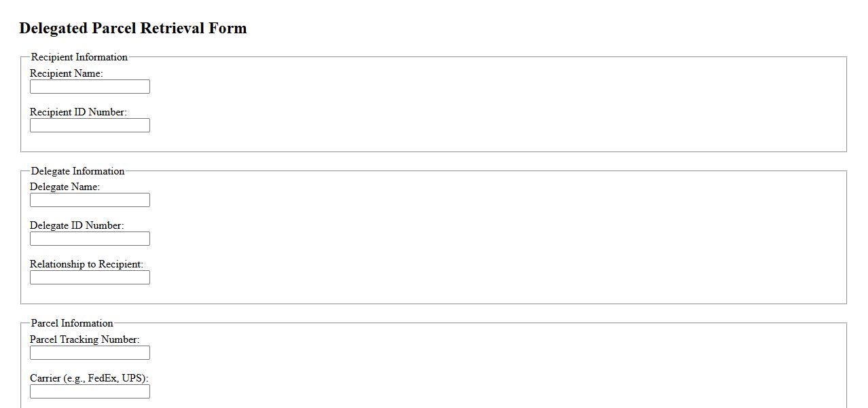Select the Delegate Name input field
The height and width of the screenshot is (408, 868).
pyautogui.click(x=90, y=200)
